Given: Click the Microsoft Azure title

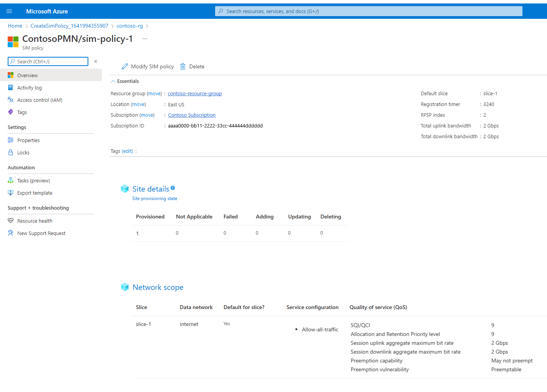Looking at the screenshot, I should tap(47, 12).
